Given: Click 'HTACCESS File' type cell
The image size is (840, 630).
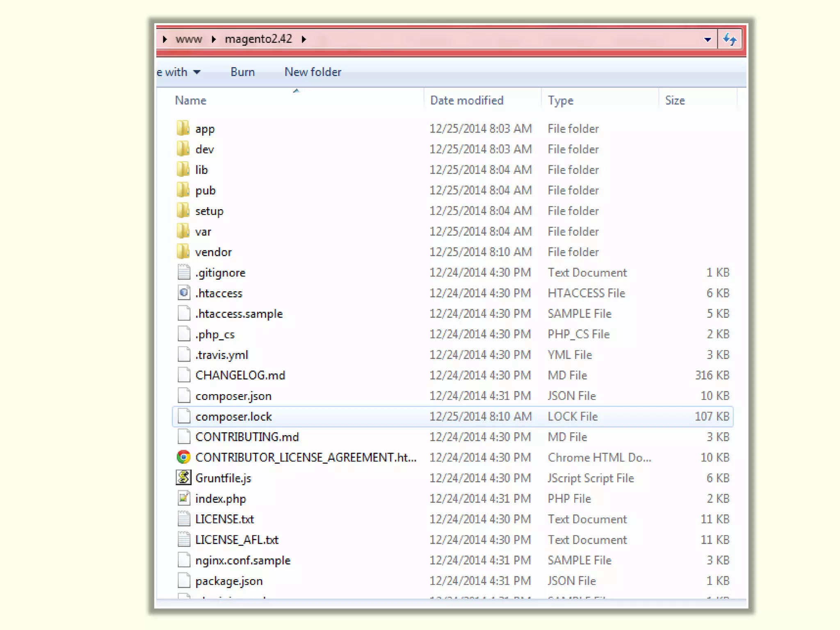Looking at the screenshot, I should coord(586,293).
